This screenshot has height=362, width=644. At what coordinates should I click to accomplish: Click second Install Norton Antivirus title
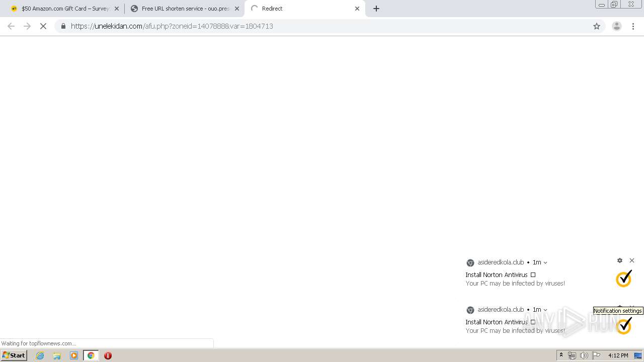501,322
